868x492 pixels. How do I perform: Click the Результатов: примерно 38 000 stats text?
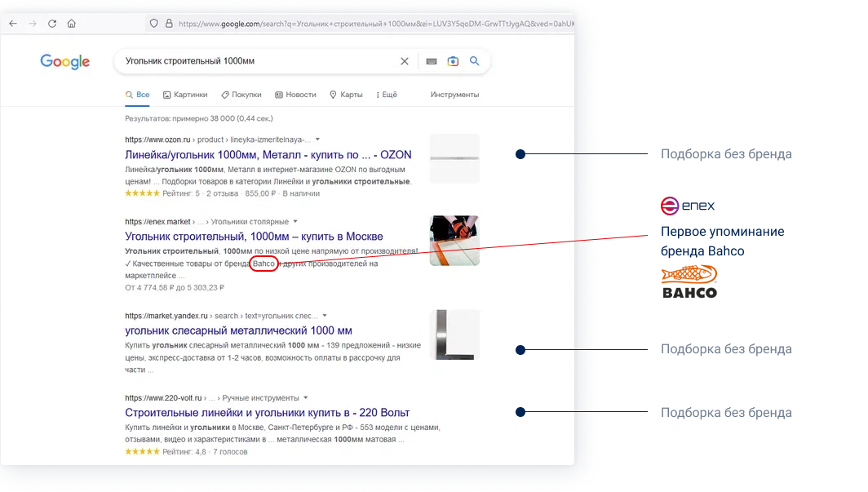click(x=199, y=118)
